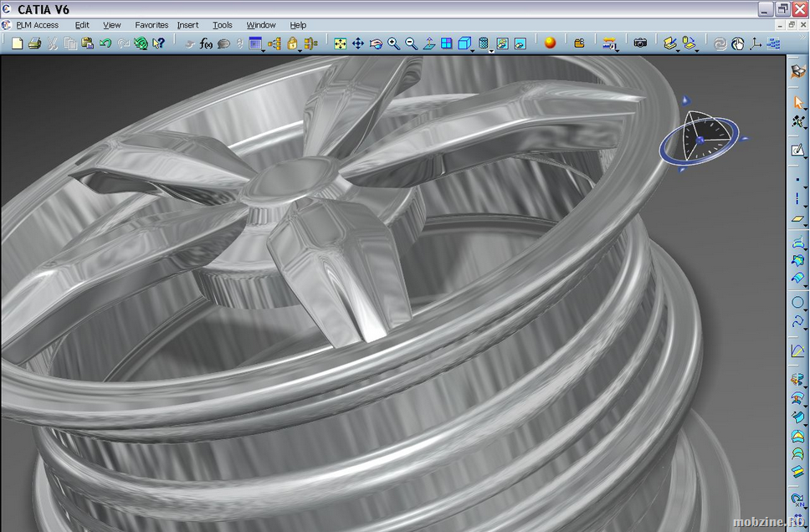Expand the Measure tool dropdown arrow
This screenshot has width=810, height=532.
(618, 50)
